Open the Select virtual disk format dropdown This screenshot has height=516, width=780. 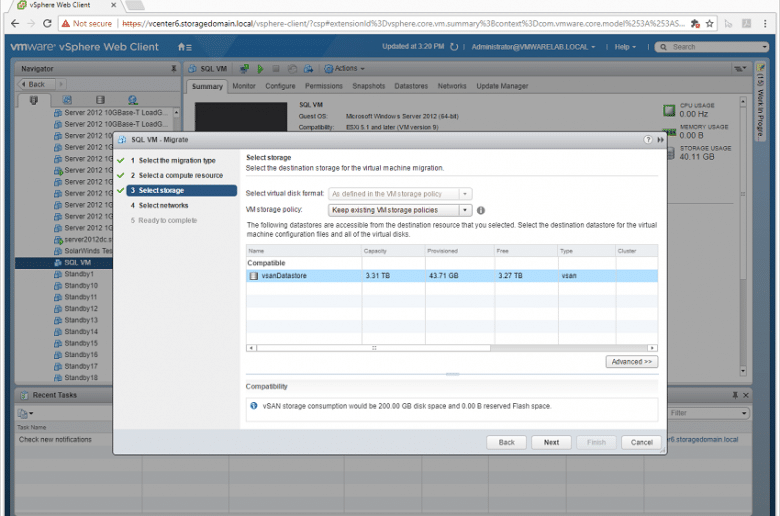tap(400, 194)
